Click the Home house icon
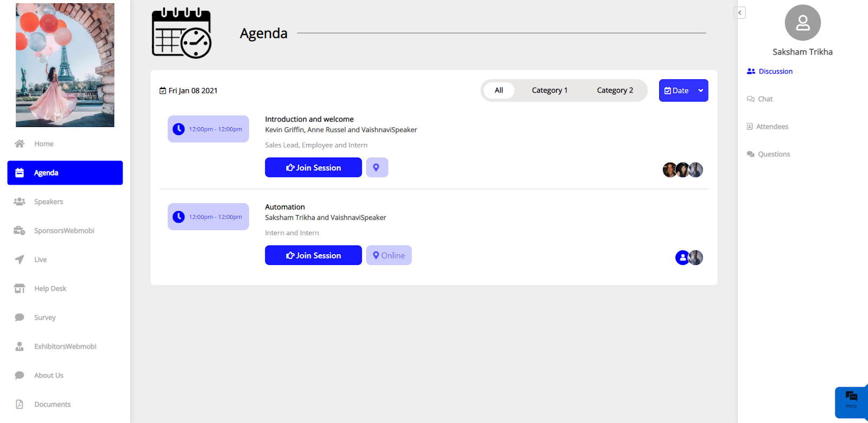 pyautogui.click(x=20, y=144)
